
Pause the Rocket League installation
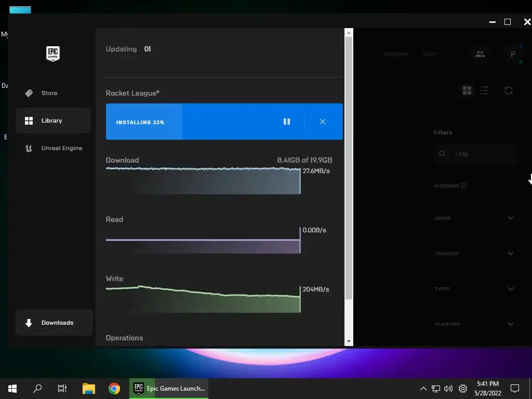[x=287, y=122]
